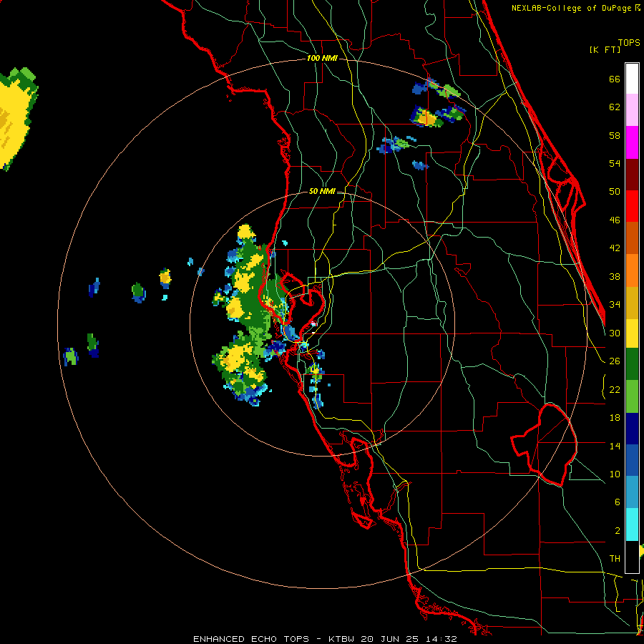Pick the orange 42 legend swatch
644x644 pixels.
632,270
